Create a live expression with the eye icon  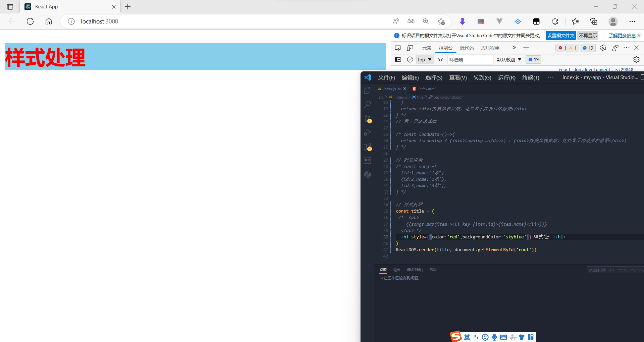(x=440, y=59)
